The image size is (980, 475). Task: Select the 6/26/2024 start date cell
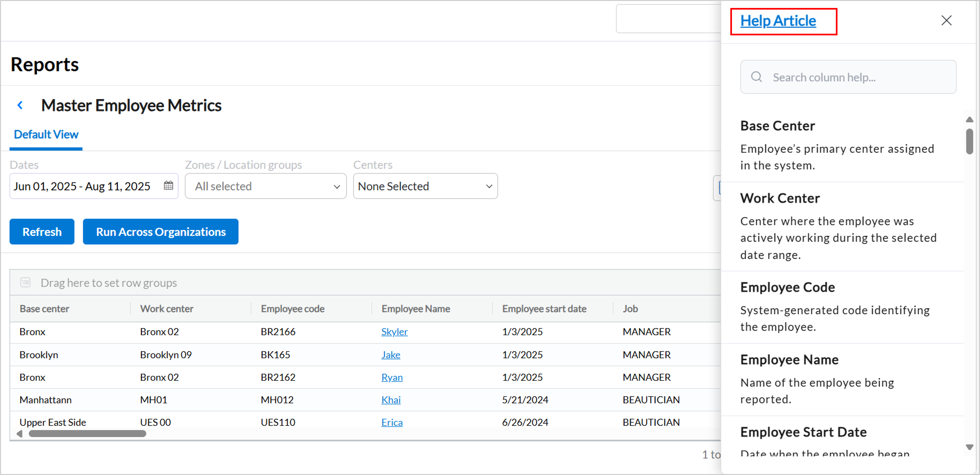(x=525, y=422)
